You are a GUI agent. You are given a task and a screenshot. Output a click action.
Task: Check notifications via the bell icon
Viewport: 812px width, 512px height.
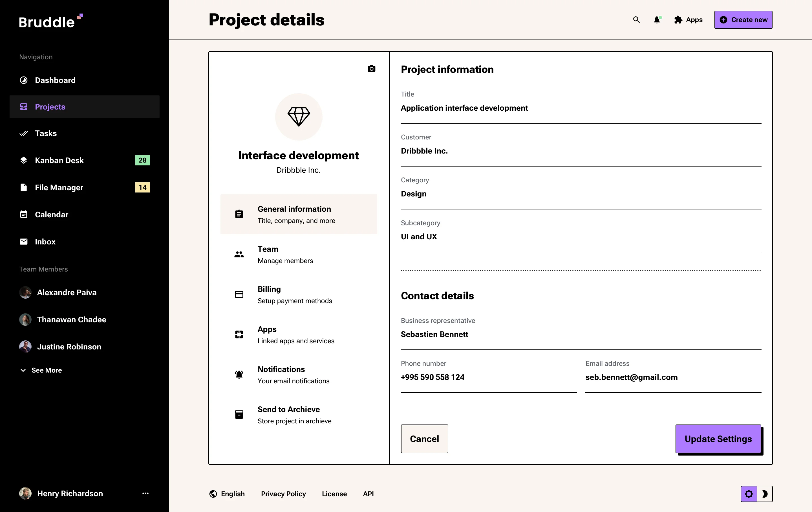point(656,20)
